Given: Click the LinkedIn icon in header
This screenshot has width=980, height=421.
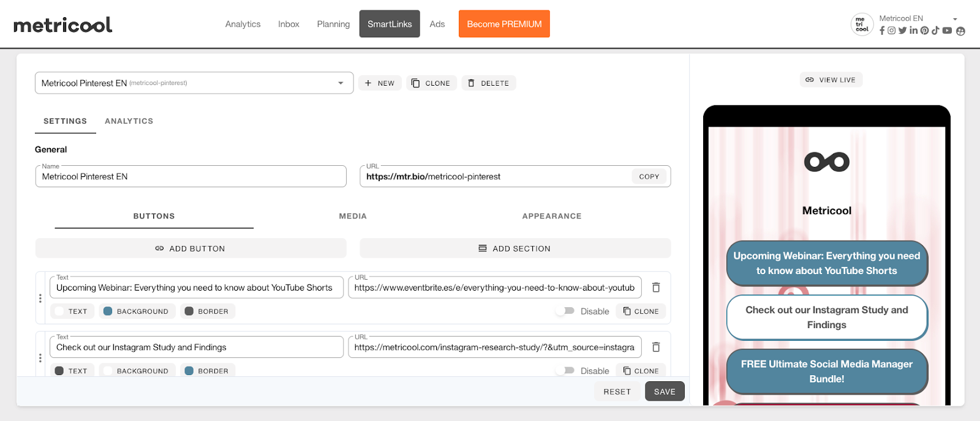Looking at the screenshot, I should 913,31.
